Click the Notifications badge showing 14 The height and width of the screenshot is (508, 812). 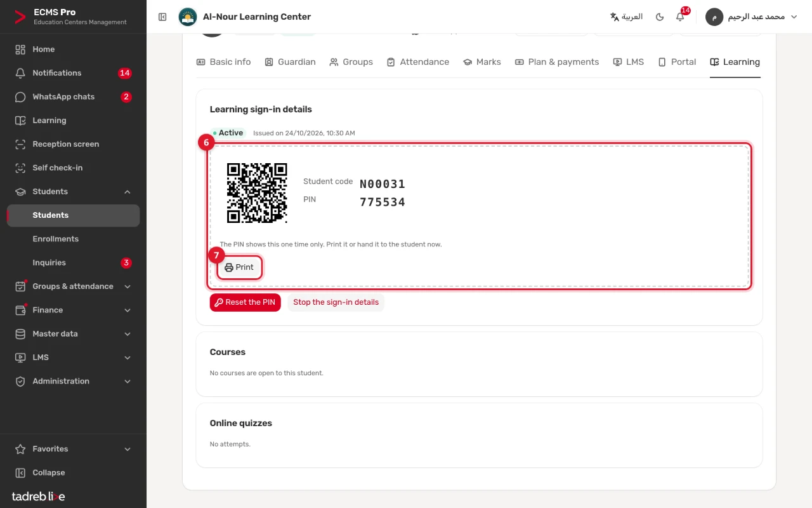(x=124, y=73)
